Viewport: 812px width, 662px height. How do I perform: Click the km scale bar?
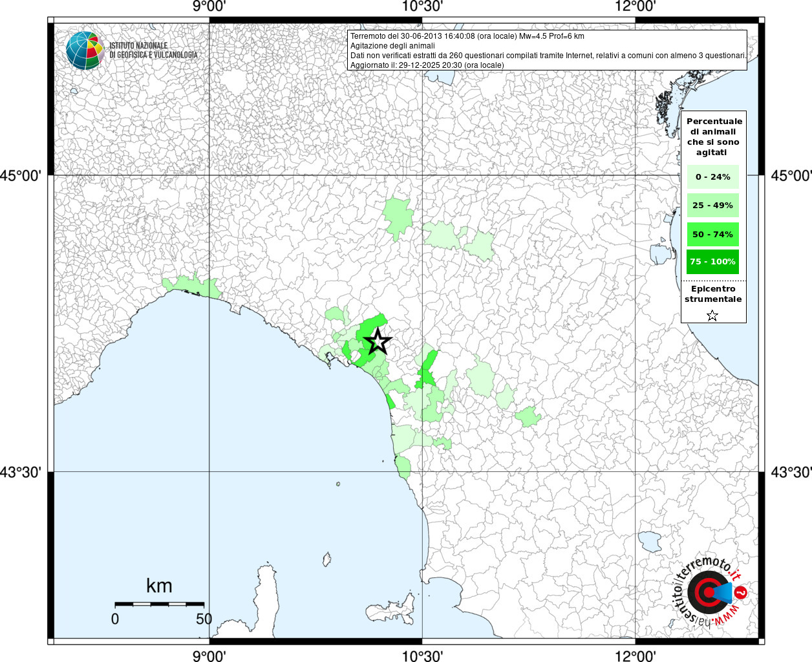(x=160, y=604)
